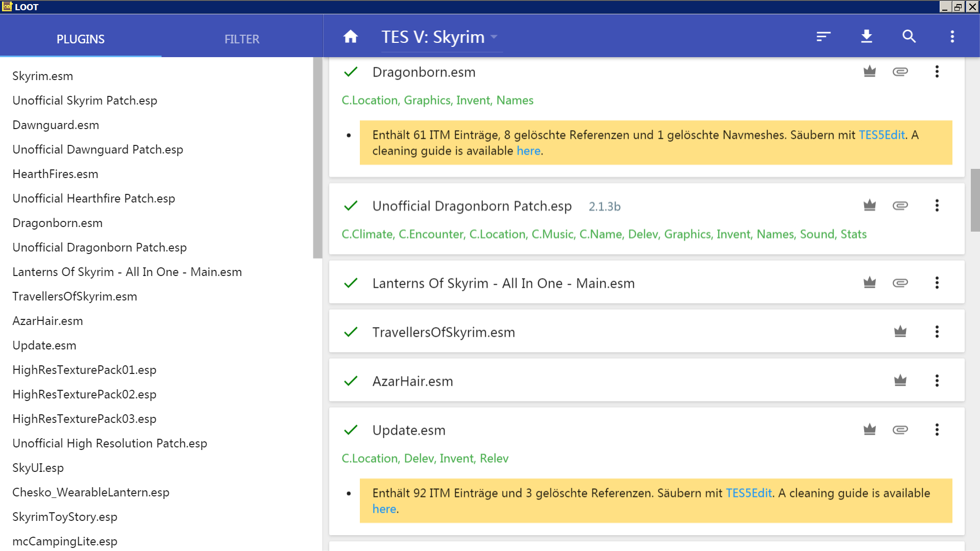This screenshot has height=551, width=980.
Task: Click the checkmark on Update.esm card
Action: click(x=351, y=430)
